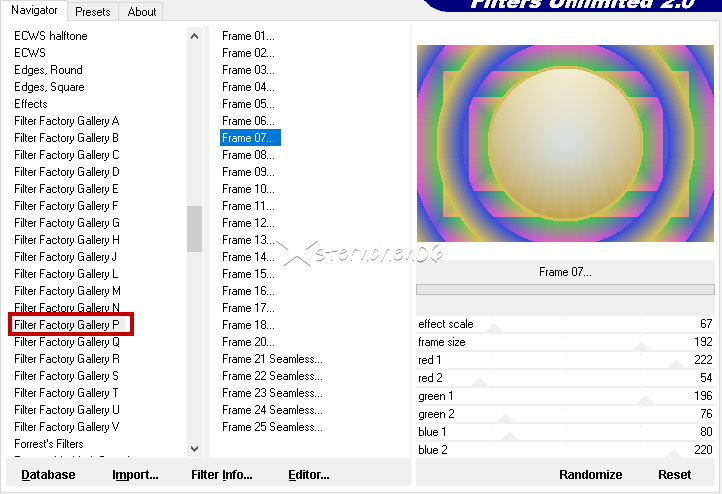
Task: Choose the Frame 08... filter
Action: click(x=248, y=155)
